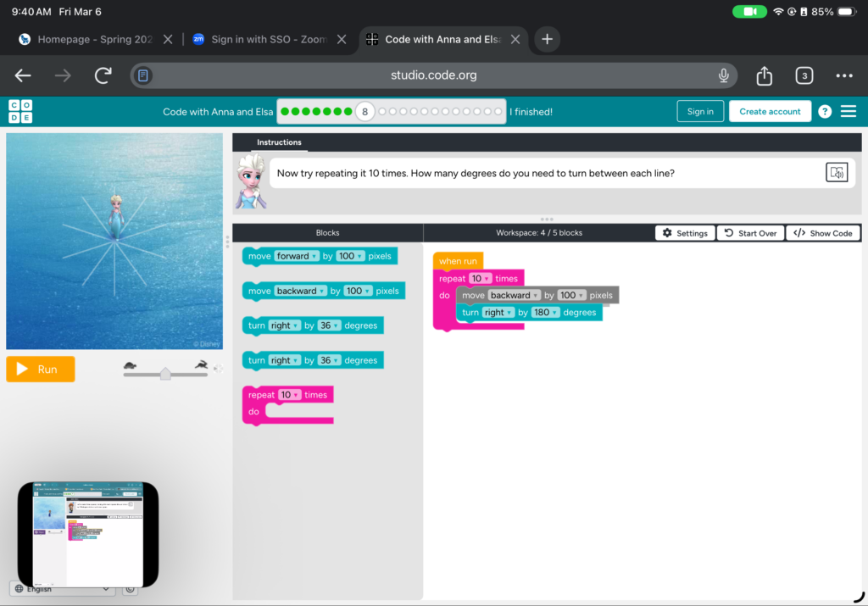Screen dimensions: 868x606
Task: Open the Safari reader page icon
Action: 144,75
